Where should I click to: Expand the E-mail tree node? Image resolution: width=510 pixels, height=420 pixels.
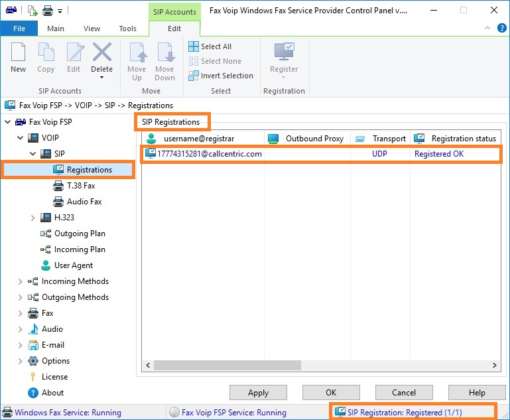(x=20, y=345)
